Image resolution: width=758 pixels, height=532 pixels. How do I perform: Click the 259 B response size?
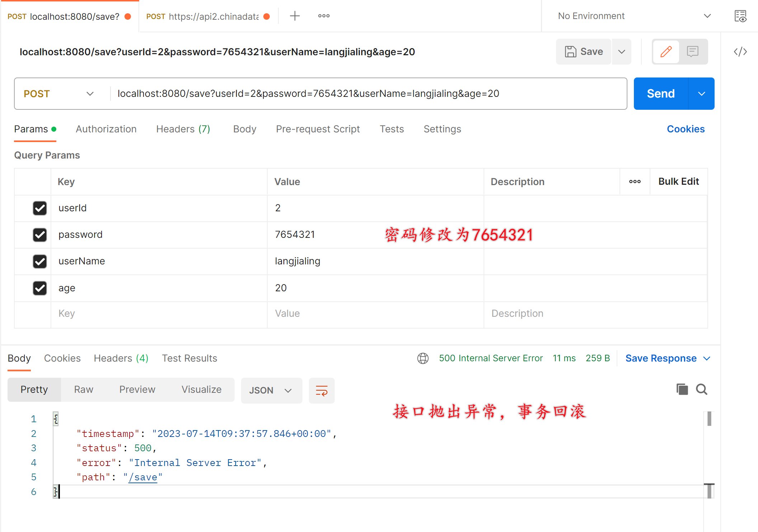tap(598, 358)
